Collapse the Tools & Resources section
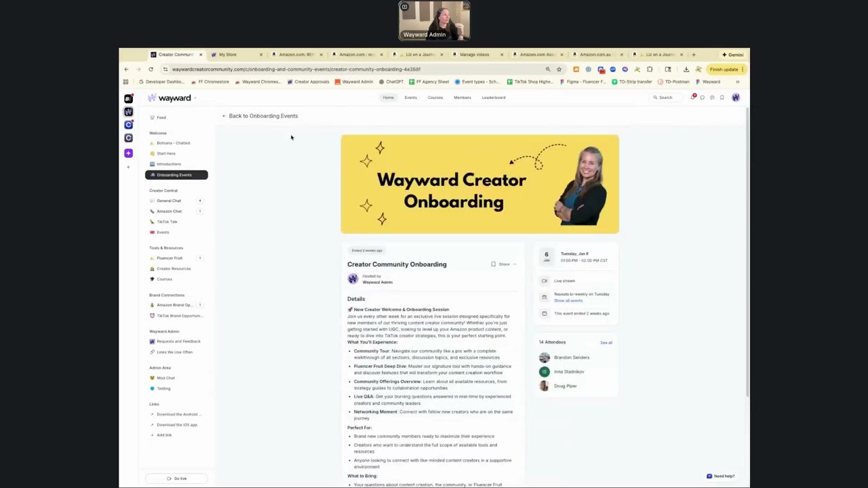This screenshot has height=488, width=868. point(166,248)
